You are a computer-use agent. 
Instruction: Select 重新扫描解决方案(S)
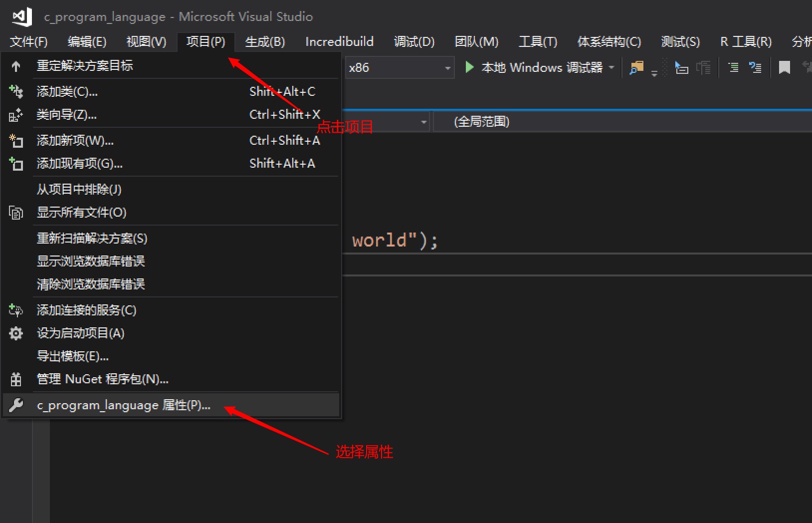point(171,239)
